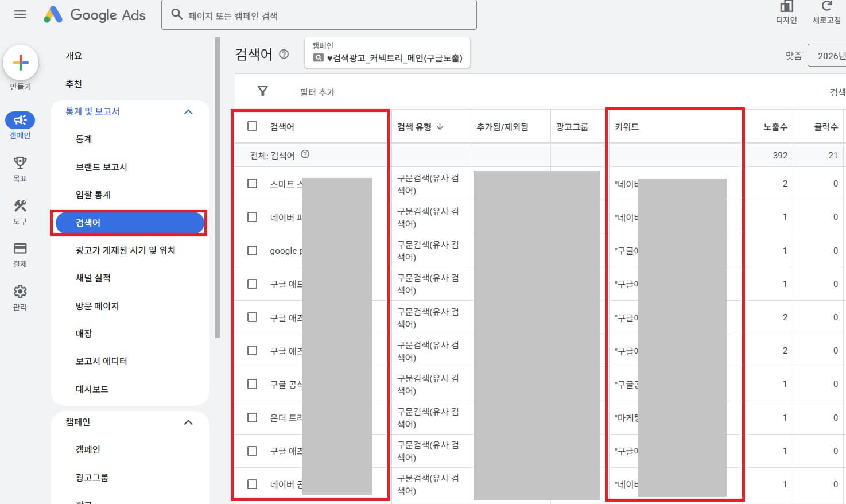Image resolution: width=846 pixels, height=504 pixels.
Task: Open 매장 menu item
Action: (x=84, y=334)
